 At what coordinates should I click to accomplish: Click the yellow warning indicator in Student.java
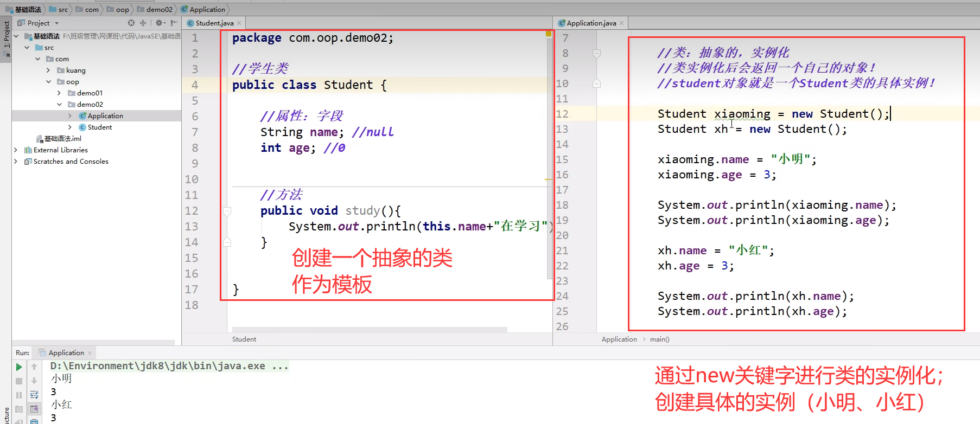(x=549, y=34)
